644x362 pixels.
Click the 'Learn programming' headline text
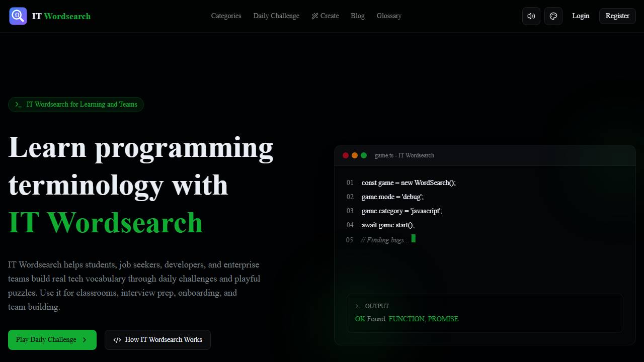(141, 148)
